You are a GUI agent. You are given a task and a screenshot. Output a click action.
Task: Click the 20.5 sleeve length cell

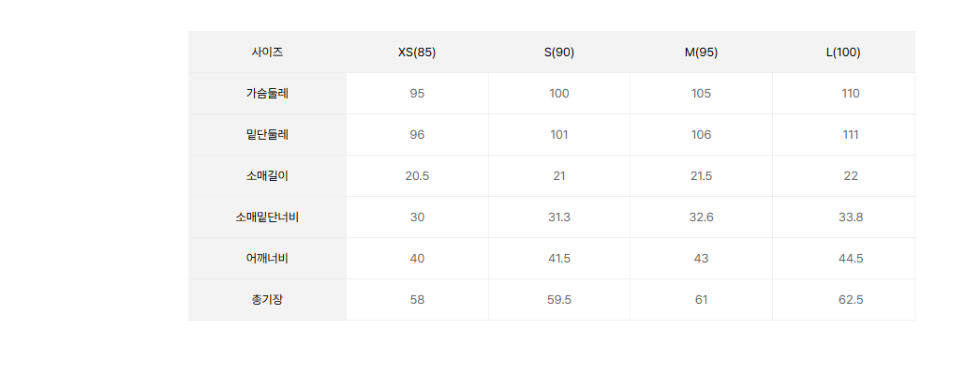pyautogui.click(x=417, y=176)
